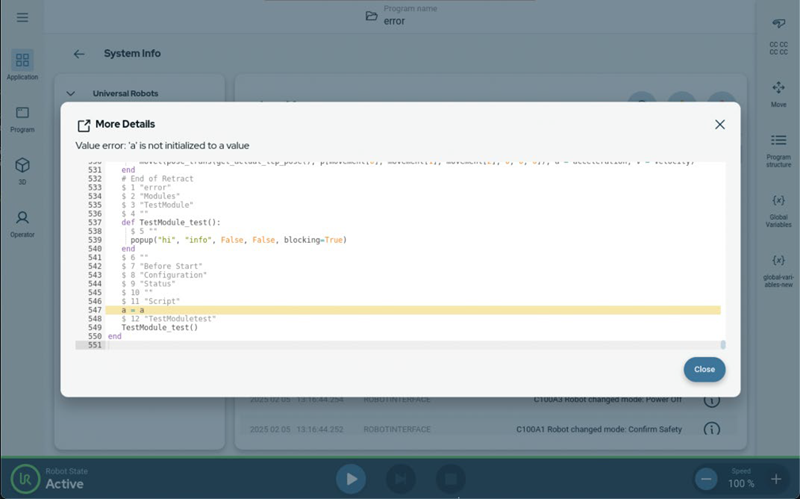Open the hamburger menu
The width and height of the screenshot is (800, 499).
tap(22, 18)
